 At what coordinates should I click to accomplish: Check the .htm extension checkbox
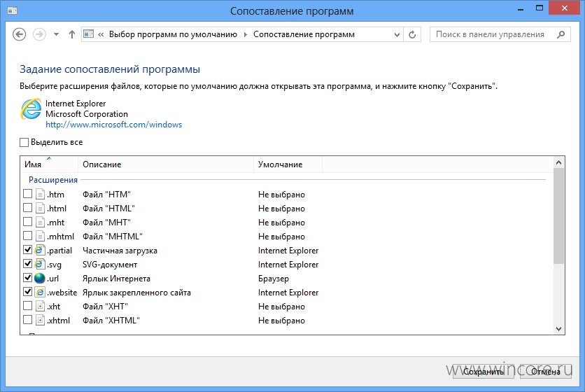pyautogui.click(x=27, y=194)
